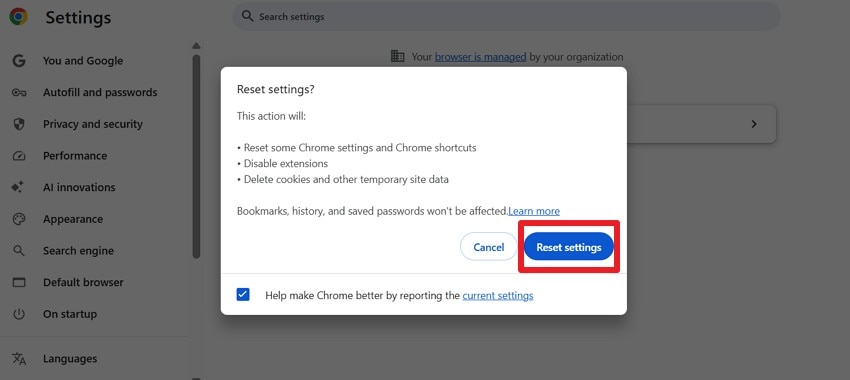Open On startup settings

[x=70, y=314]
